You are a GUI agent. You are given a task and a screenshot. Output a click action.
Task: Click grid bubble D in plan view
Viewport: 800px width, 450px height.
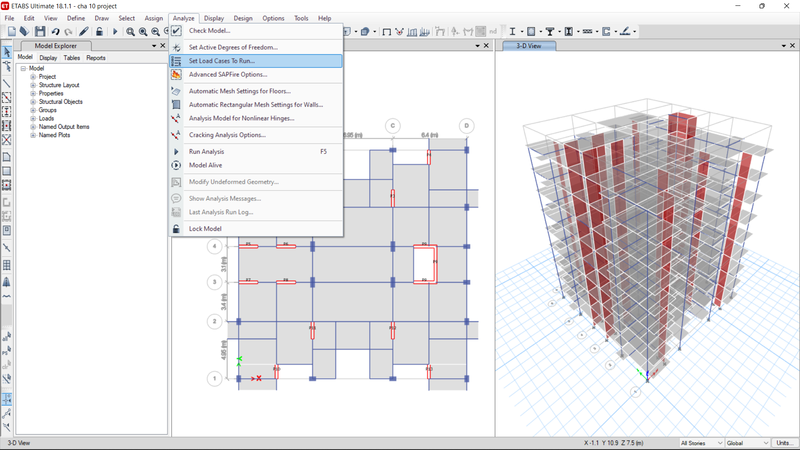466,126
